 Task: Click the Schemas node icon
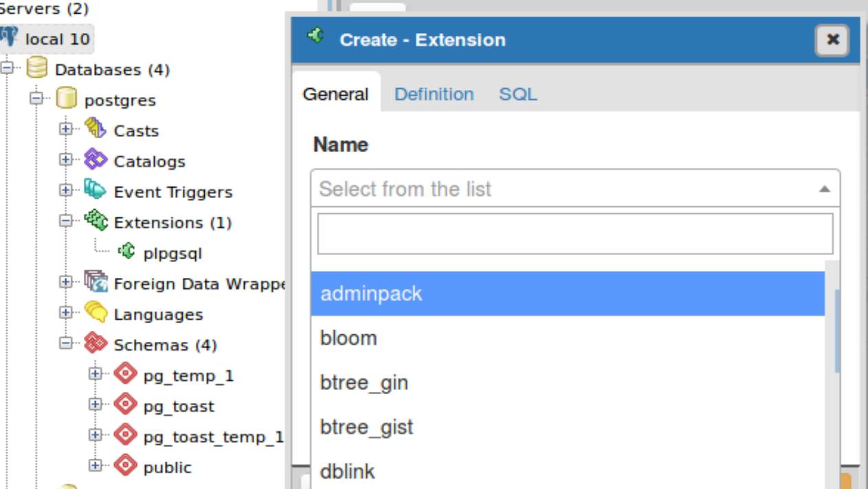[x=95, y=343]
